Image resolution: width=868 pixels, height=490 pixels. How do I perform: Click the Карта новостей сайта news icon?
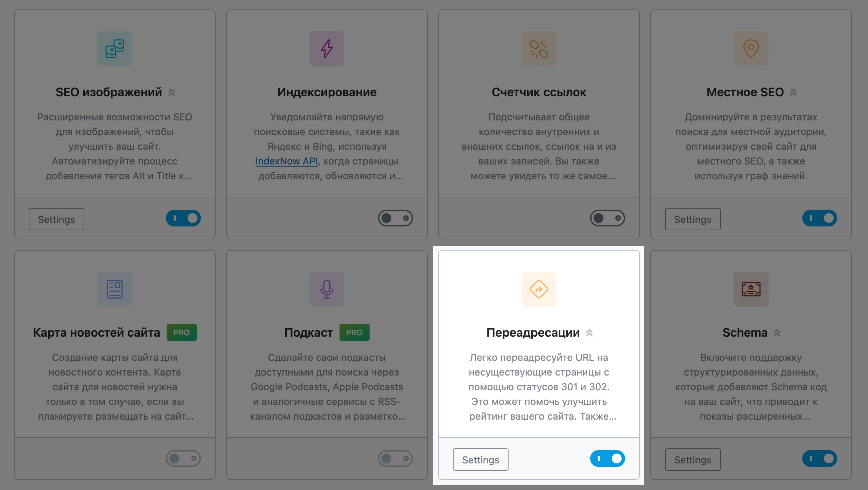[x=115, y=289]
